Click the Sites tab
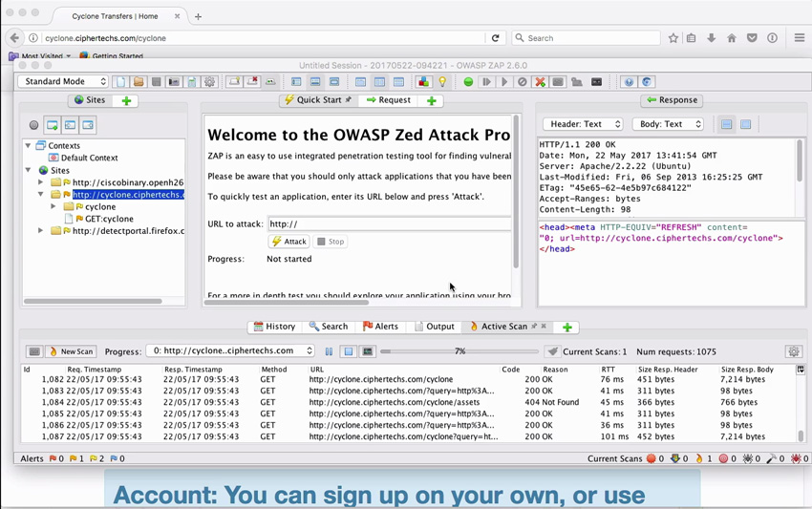Image resolution: width=812 pixels, height=509 pixels. 90,100
